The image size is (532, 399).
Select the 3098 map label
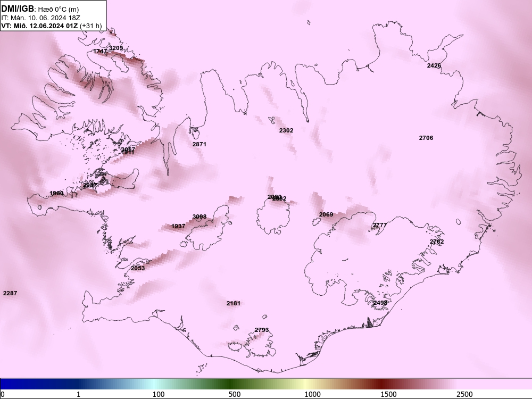coord(199,217)
